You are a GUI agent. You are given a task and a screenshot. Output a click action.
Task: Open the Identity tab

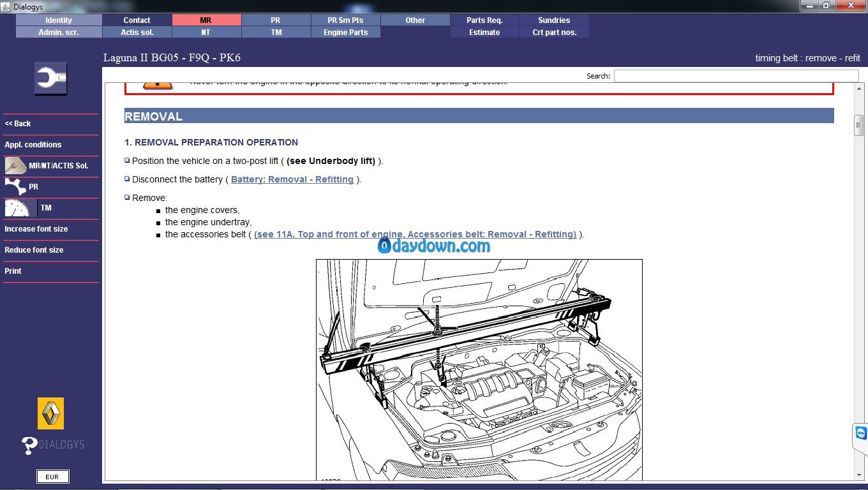(x=59, y=20)
